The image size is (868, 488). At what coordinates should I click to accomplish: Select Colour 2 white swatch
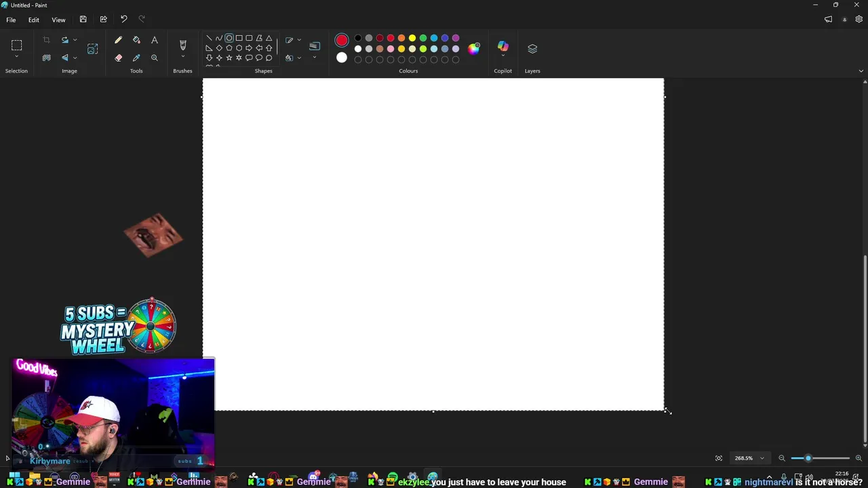(x=342, y=58)
